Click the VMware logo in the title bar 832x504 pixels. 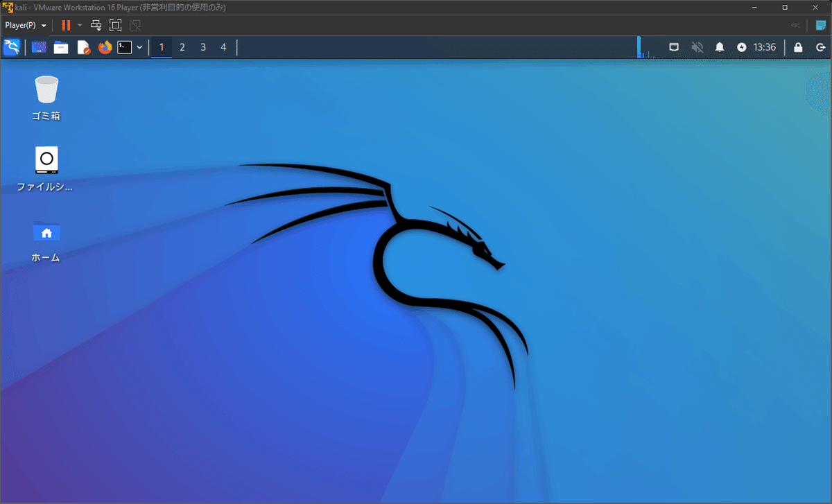[8, 7]
